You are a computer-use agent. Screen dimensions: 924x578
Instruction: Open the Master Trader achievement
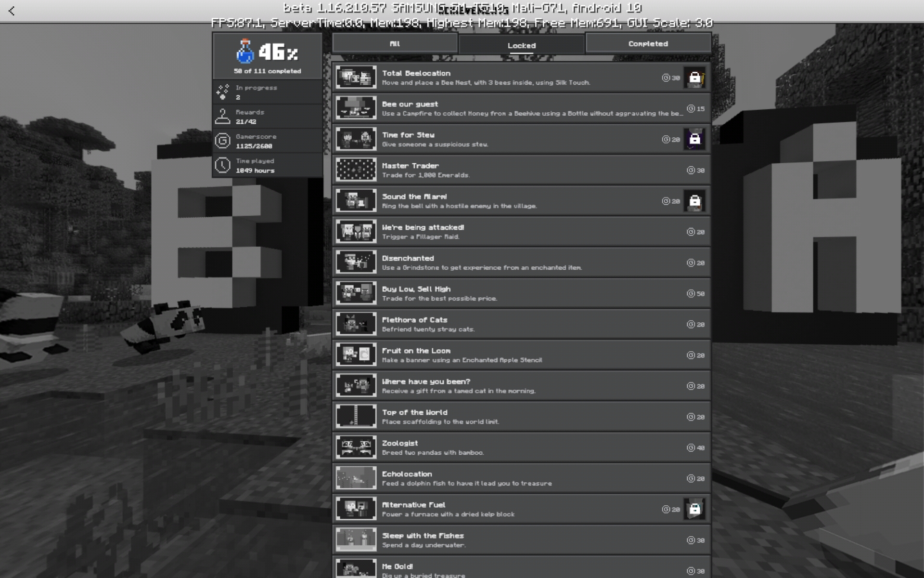[521, 170]
